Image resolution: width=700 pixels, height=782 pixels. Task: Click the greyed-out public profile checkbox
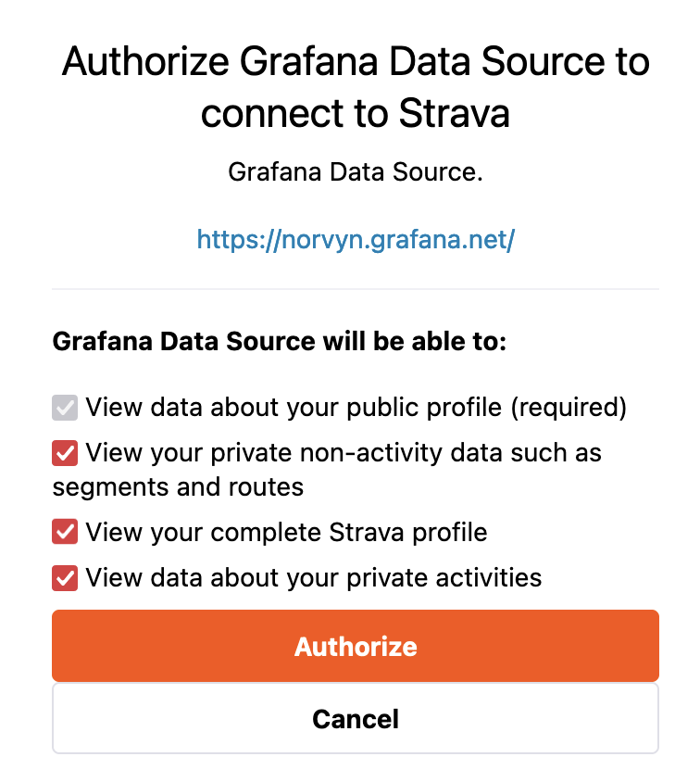click(x=65, y=407)
